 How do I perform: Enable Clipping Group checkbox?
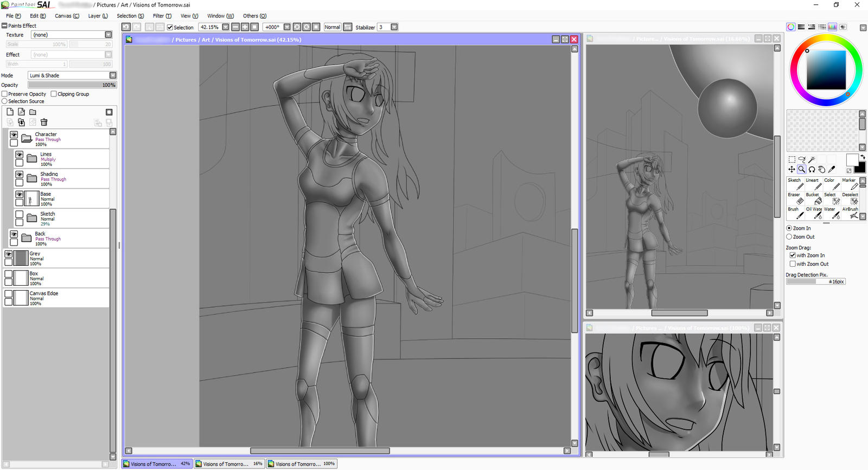(54, 94)
